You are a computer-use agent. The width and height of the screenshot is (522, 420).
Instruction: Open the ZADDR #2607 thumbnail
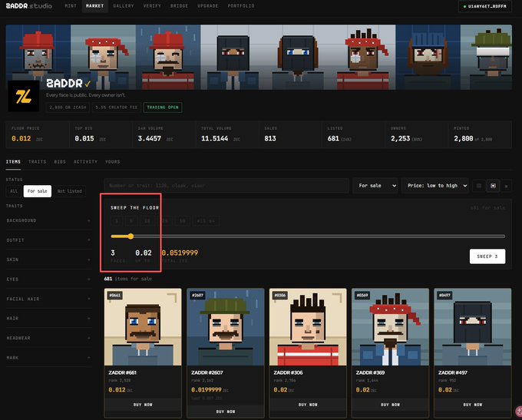coord(226,327)
